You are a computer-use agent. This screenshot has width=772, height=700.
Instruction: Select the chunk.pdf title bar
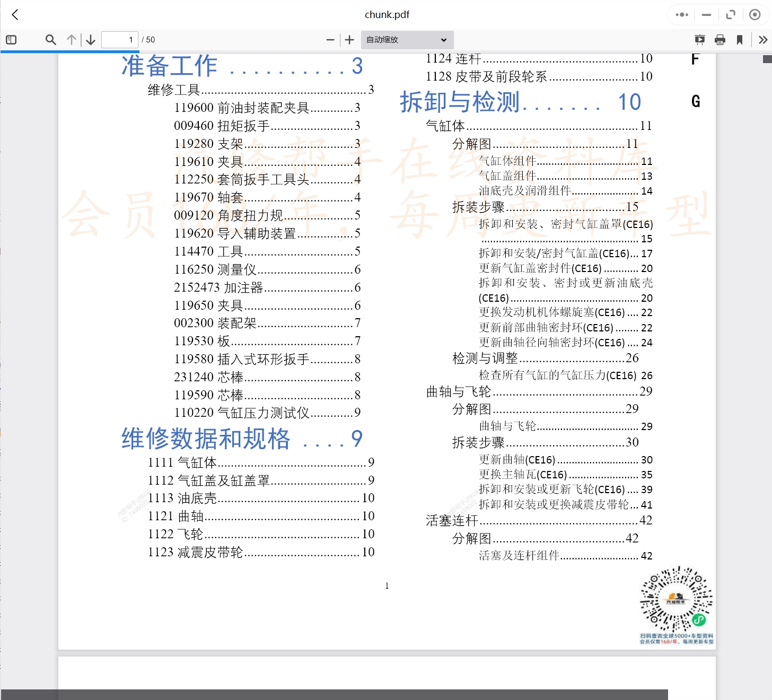(x=387, y=14)
